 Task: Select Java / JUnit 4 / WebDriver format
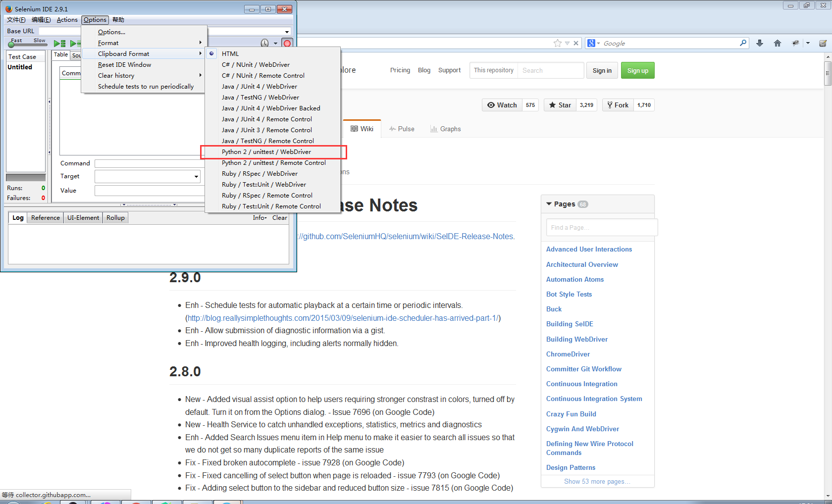pos(273,86)
